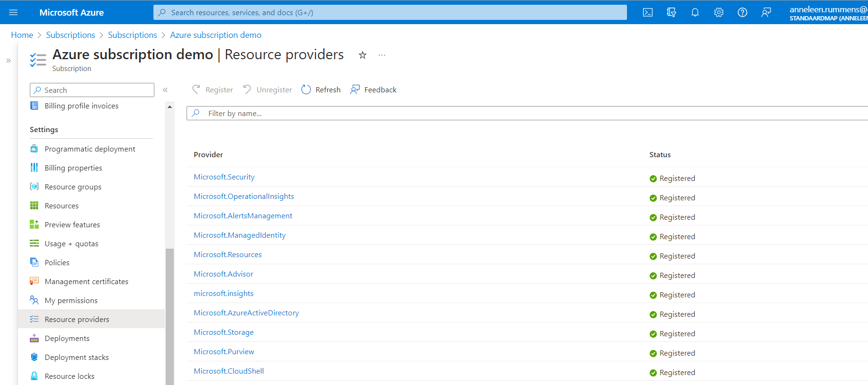
Task: Open Preview features
Action: tap(72, 224)
